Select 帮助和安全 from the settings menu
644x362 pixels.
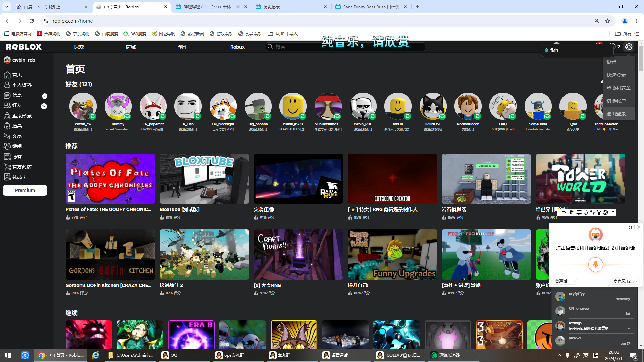[619, 88]
